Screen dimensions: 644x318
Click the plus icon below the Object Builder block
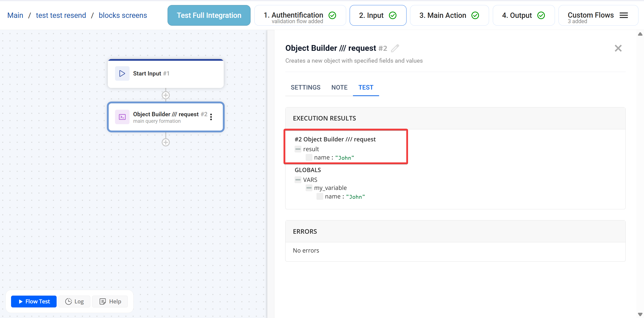coord(166,142)
